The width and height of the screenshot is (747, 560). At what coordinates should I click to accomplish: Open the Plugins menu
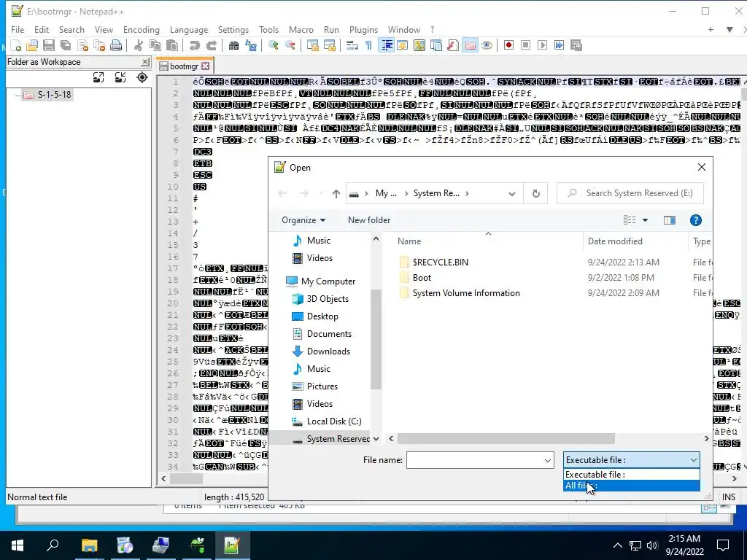coord(363,29)
